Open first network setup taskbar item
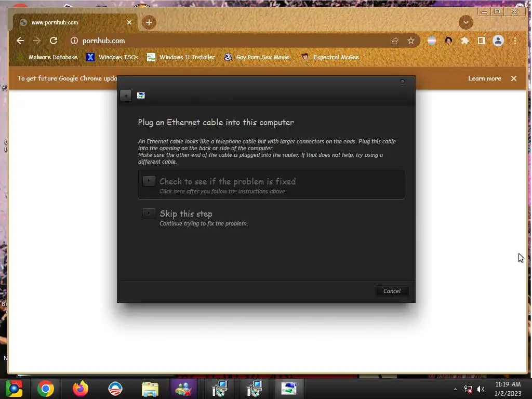This screenshot has width=532, height=399. (x=220, y=389)
